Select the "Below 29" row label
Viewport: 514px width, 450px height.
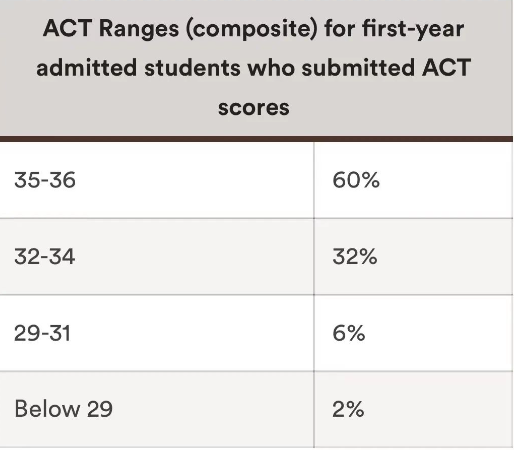[63, 409]
